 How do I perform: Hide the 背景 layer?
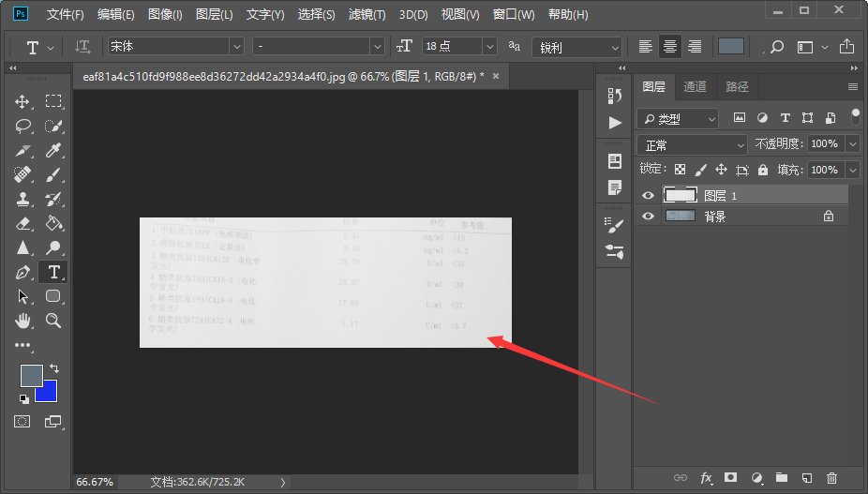tap(648, 217)
